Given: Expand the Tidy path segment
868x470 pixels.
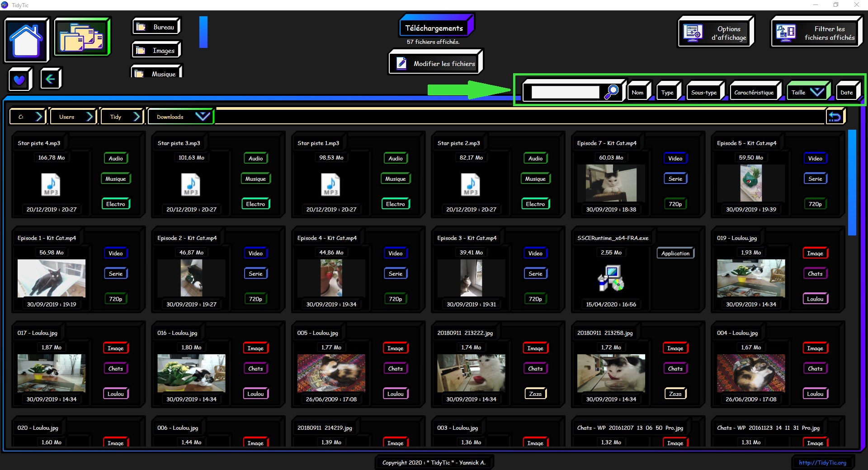Looking at the screenshot, I should click(x=122, y=117).
